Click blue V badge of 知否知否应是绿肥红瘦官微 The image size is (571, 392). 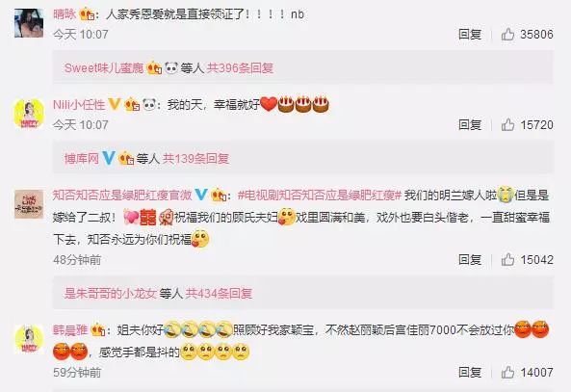coord(200,195)
